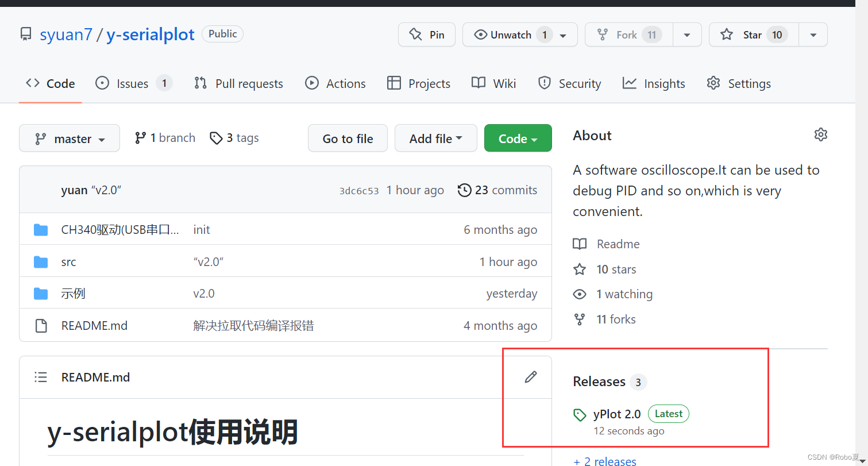Open the Wiki tab
This screenshot has height=466, width=868.
[x=494, y=83]
